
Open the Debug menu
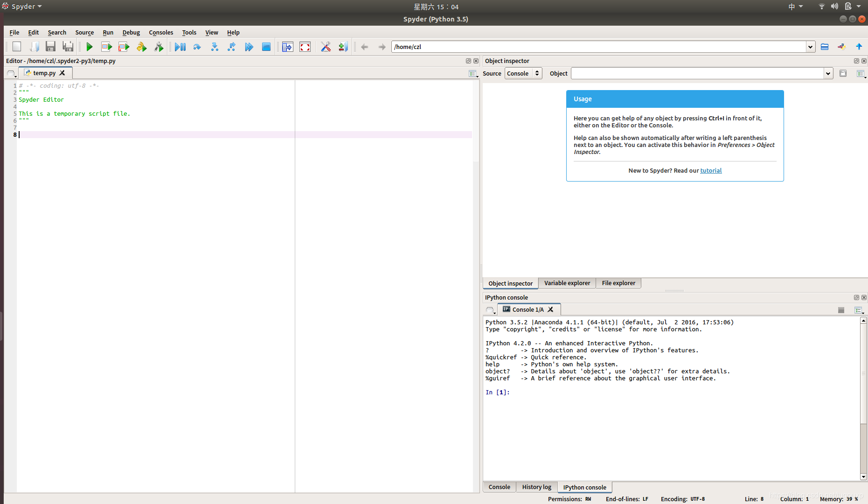pyautogui.click(x=131, y=32)
